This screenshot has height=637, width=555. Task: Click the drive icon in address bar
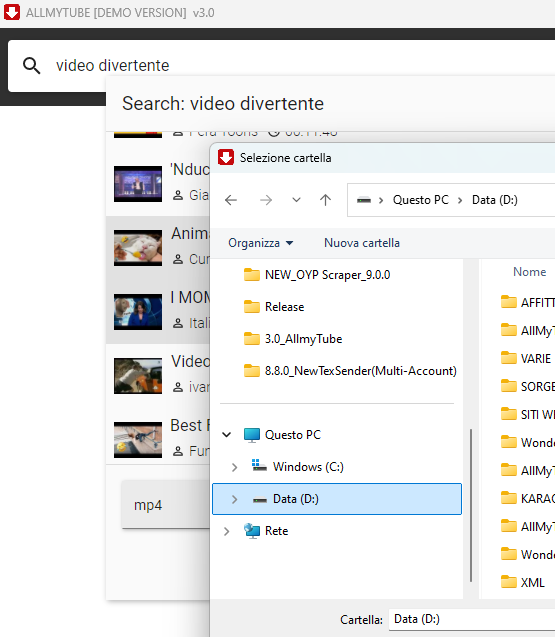tap(364, 200)
